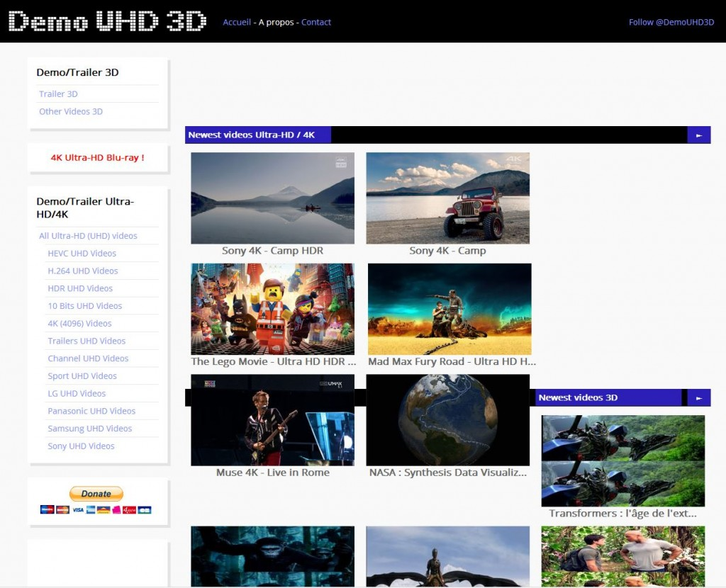The width and height of the screenshot is (726, 588).
Task: Open LG UHD Videos category
Action: point(77,394)
